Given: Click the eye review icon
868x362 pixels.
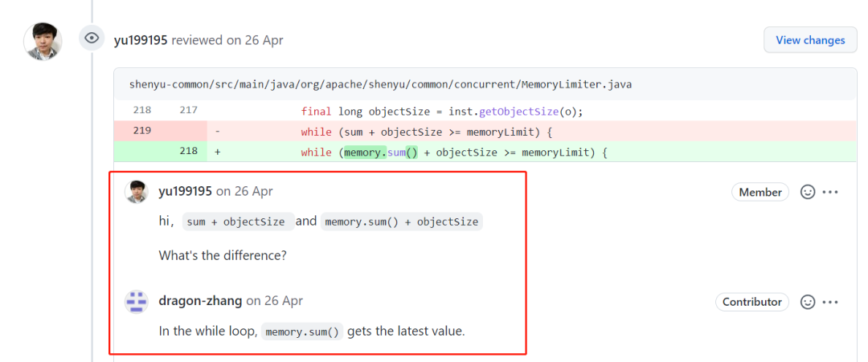Looking at the screenshot, I should click(x=92, y=38).
